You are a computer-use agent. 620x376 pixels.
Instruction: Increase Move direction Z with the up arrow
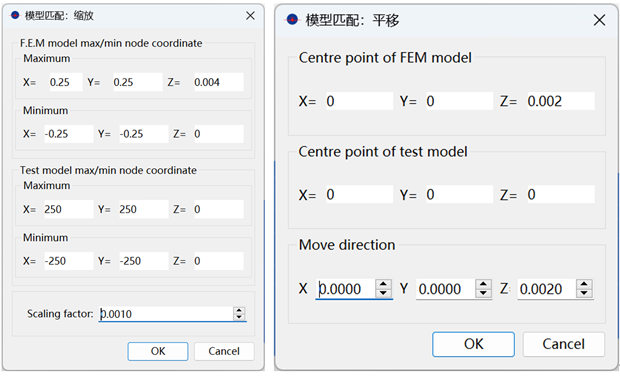coord(584,284)
